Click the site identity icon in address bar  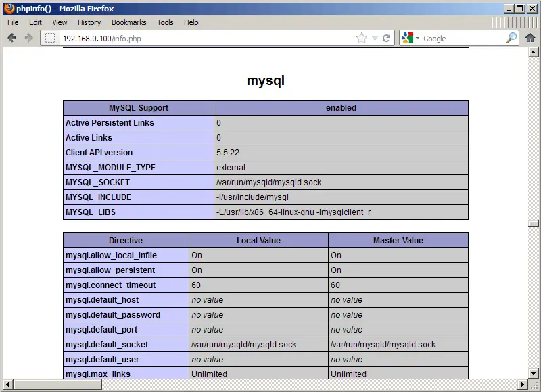click(x=50, y=39)
